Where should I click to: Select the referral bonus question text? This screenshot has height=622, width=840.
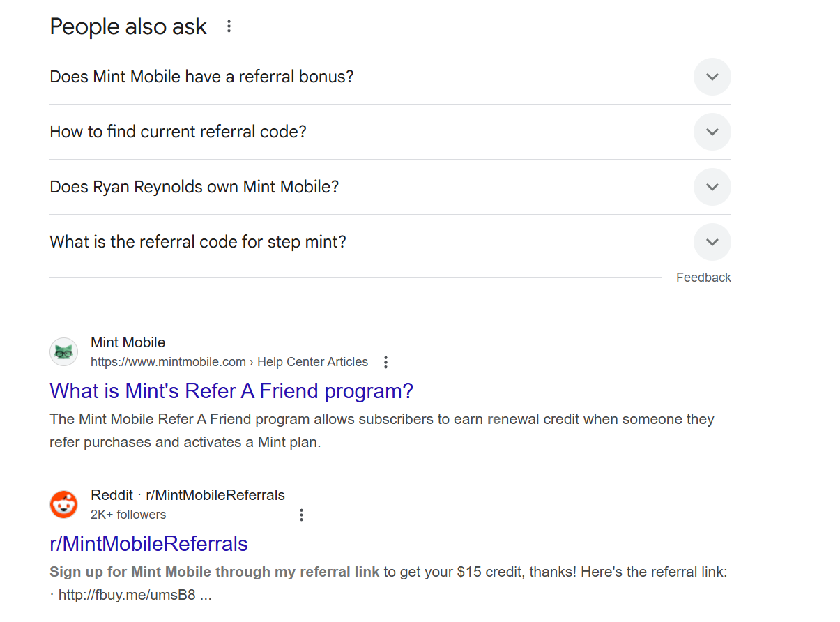click(x=201, y=76)
